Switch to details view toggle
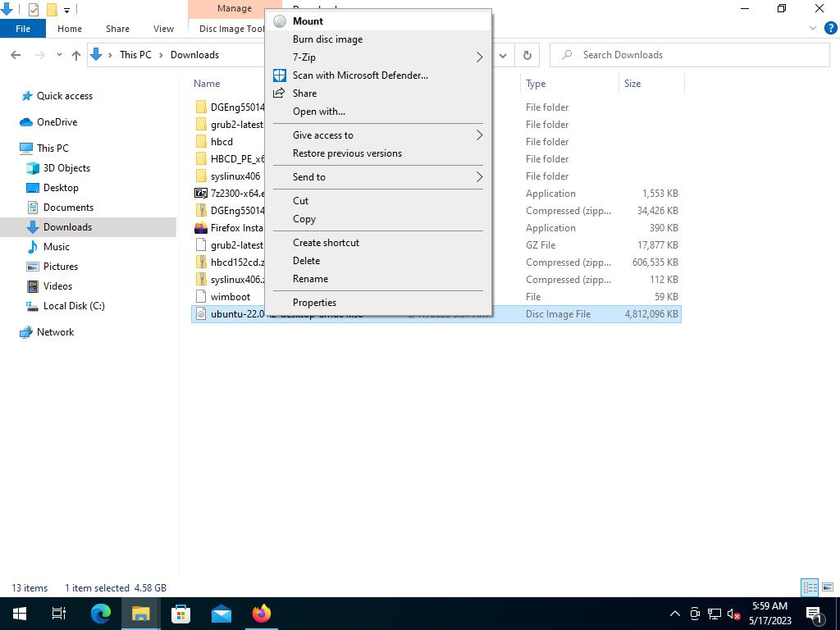The height and width of the screenshot is (630, 840). click(810, 587)
